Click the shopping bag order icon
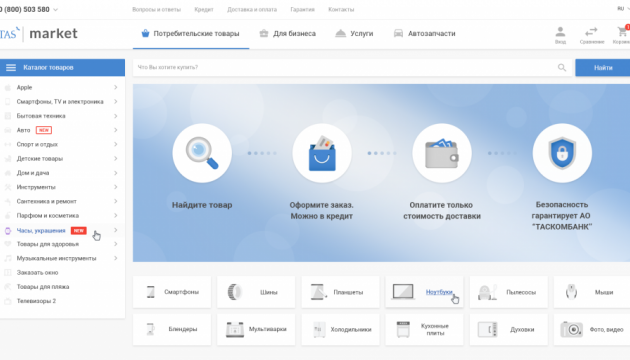 point(322,153)
